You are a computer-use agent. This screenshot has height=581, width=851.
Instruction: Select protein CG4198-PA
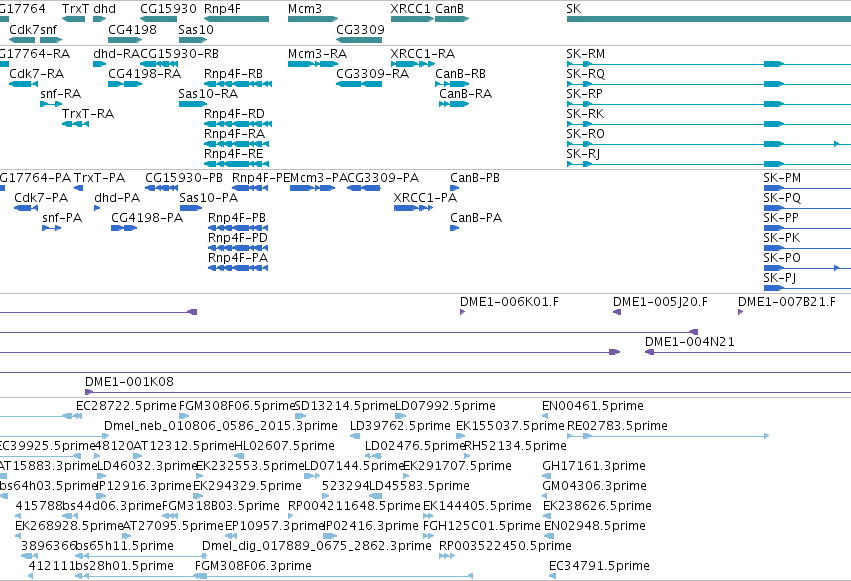coord(147,218)
